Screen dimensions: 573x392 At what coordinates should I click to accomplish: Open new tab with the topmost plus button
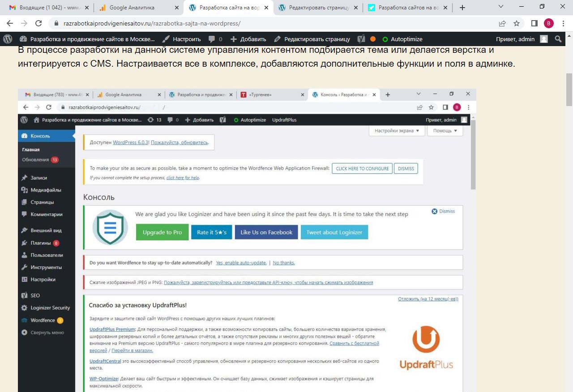(x=462, y=8)
